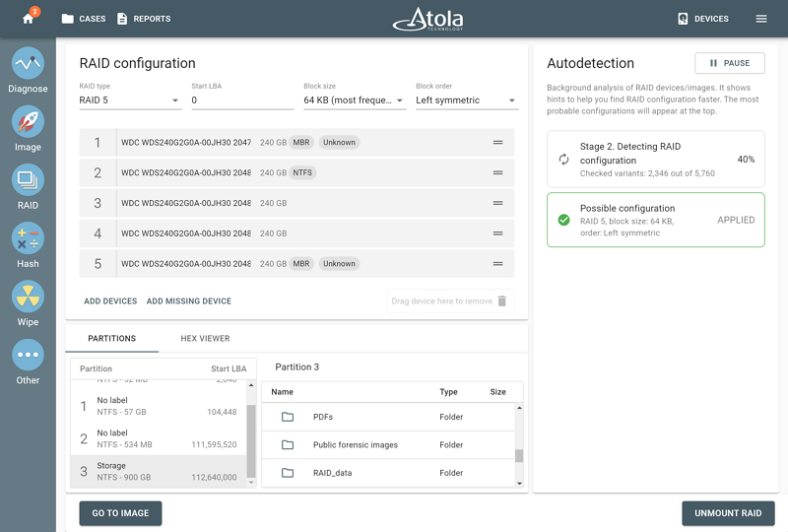788x532 pixels.
Task: Grab the drag handle of device 4
Action: tap(498, 233)
